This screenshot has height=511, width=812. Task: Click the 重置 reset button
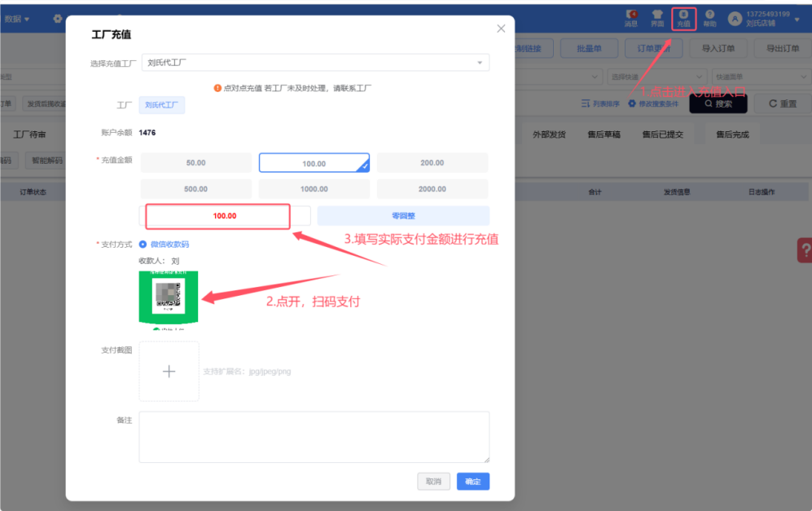(x=783, y=104)
